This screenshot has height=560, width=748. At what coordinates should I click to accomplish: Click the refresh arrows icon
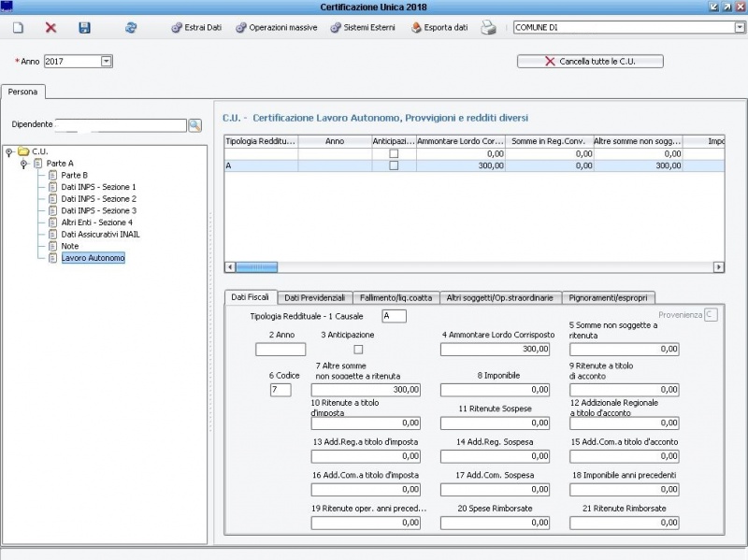(x=131, y=28)
